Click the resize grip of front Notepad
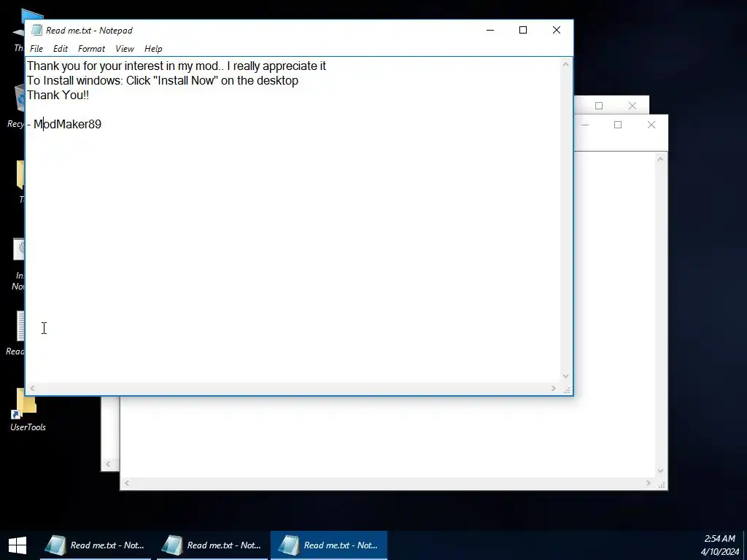The height and width of the screenshot is (560, 747). point(567,390)
